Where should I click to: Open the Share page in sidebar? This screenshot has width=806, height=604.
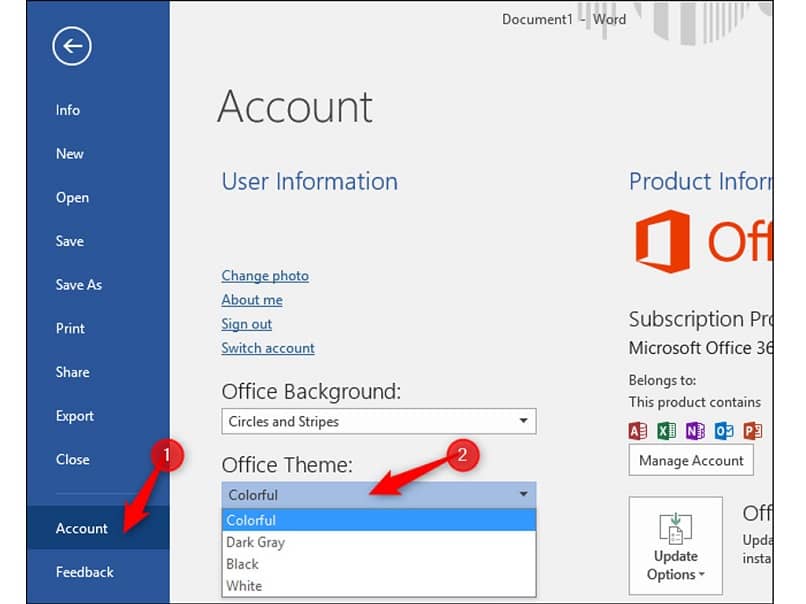(72, 372)
